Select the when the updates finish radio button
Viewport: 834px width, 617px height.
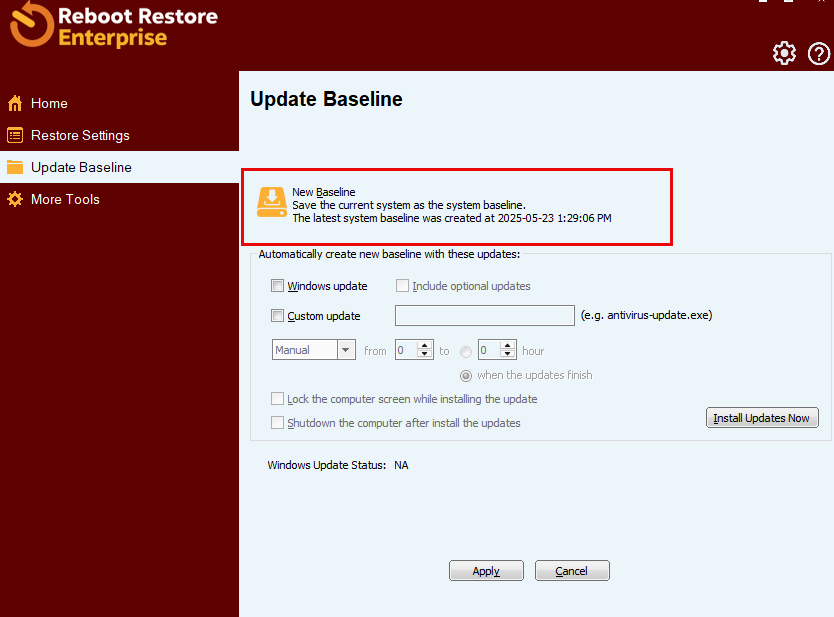pos(465,375)
